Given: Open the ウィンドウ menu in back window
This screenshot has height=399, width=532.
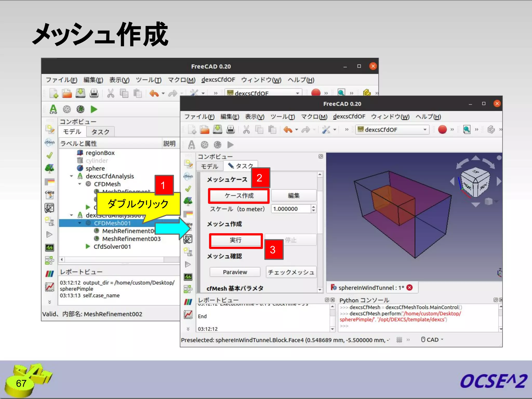Looking at the screenshot, I should point(261,80).
